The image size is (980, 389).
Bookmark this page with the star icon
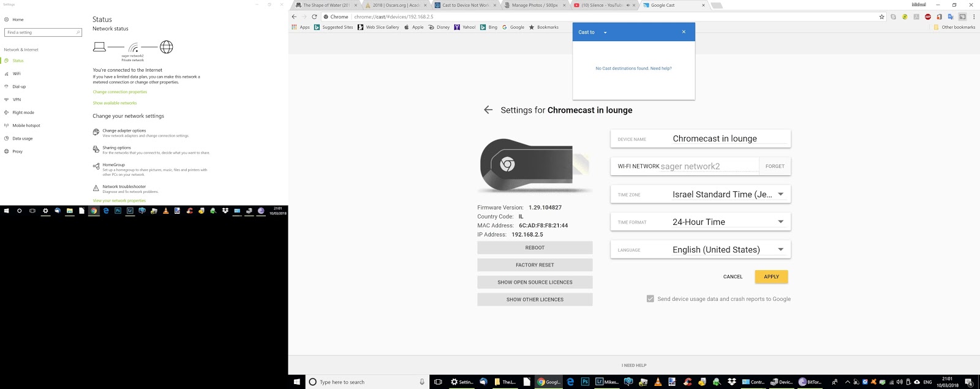coord(881,17)
